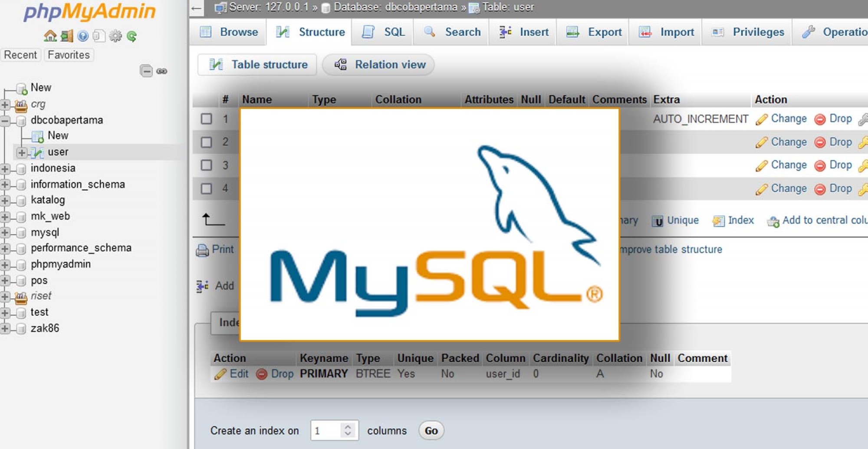Open the Export tab
Viewport: 868px width, 449px height.
click(593, 32)
